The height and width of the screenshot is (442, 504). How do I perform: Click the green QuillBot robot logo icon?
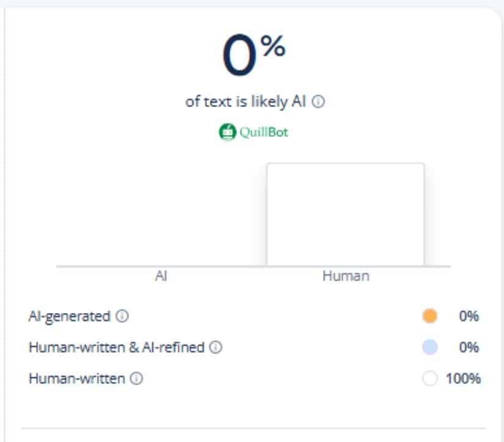click(227, 131)
